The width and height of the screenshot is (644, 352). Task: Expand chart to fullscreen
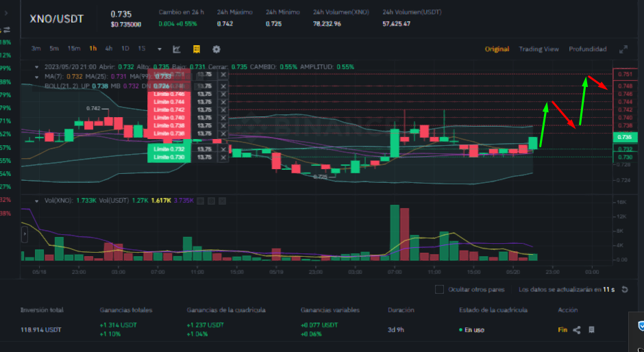[x=623, y=49]
